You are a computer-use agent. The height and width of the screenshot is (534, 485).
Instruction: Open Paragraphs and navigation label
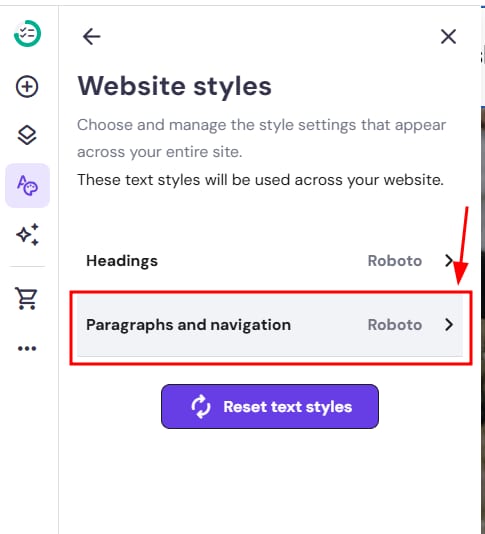188,325
